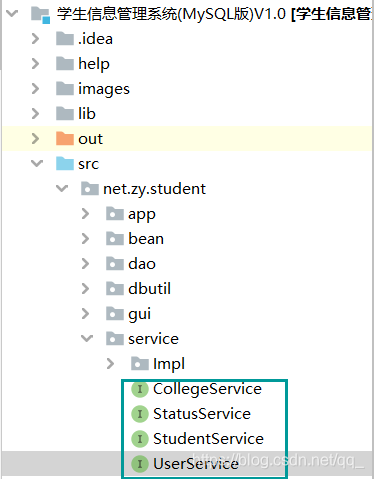Viewport: 374px width, 479px height.
Task: Expand the dbutil package arrow
Action: (x=86, y=289)
